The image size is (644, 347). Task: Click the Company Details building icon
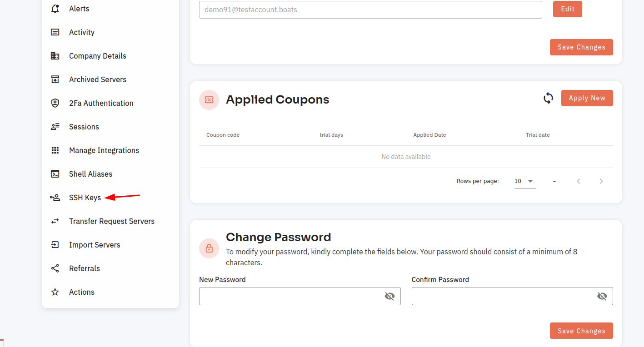pos(55,56)
